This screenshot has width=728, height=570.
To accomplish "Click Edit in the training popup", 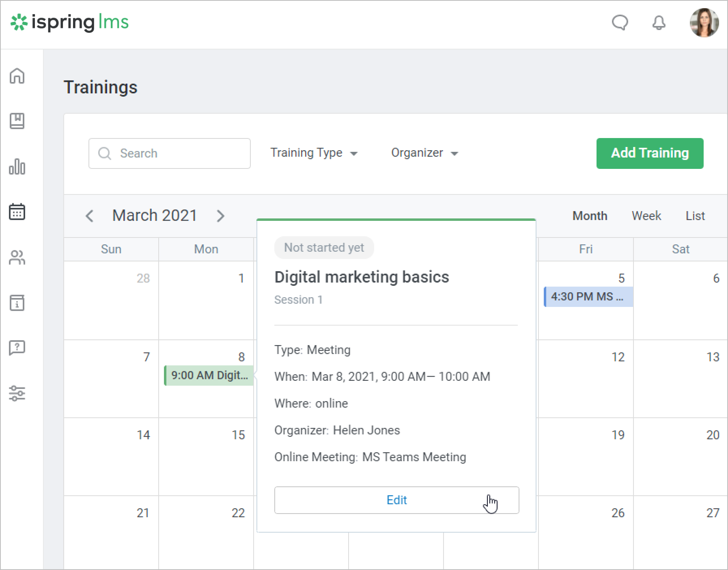I will coord(396,500).
